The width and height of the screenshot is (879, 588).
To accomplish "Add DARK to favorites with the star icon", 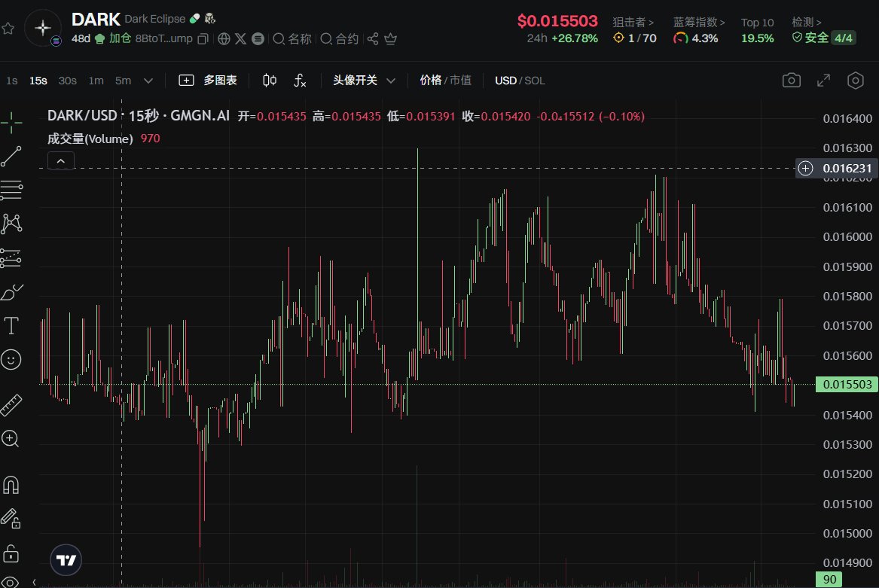I will pyautogui.click(x=8, y=28).
